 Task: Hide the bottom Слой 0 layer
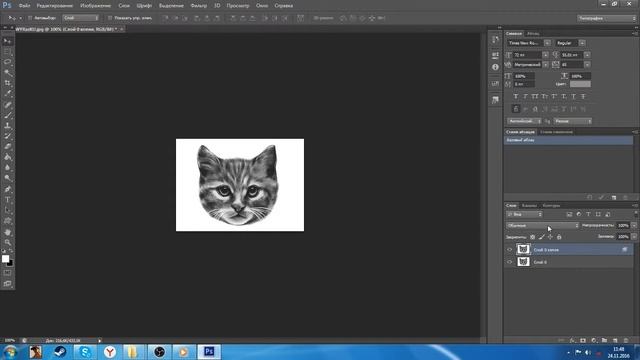point(509,262)
